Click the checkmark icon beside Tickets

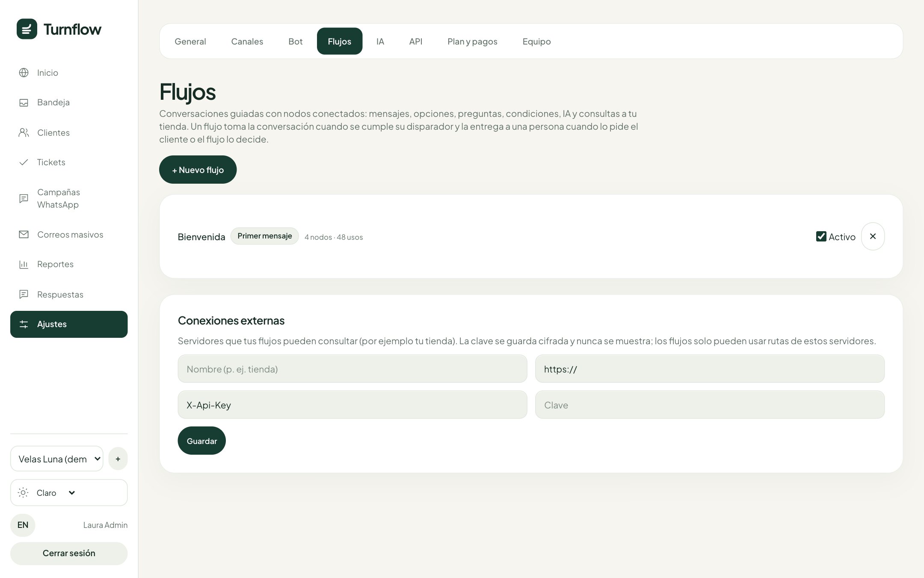pos(24,162)
